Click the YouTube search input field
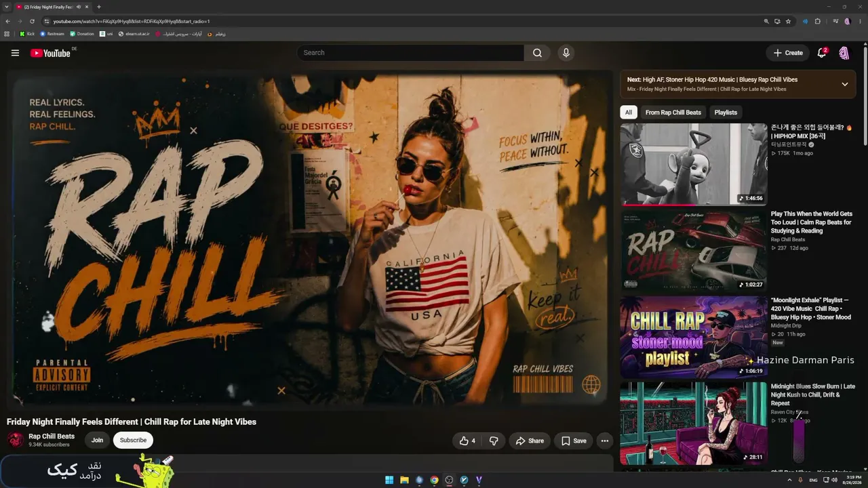This screenshot has width=868, height=488. pos(410,53)
